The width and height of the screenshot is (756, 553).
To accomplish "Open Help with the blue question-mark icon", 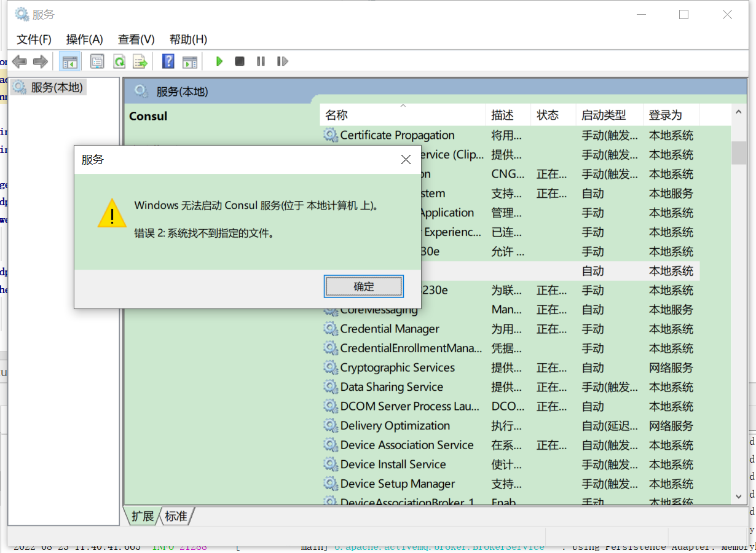I will click(168, 61).
